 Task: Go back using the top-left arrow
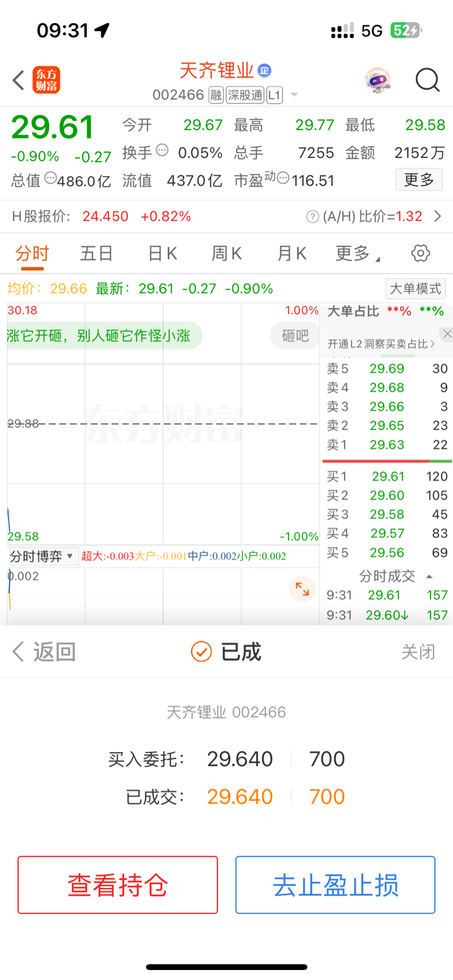pos(18,80)
